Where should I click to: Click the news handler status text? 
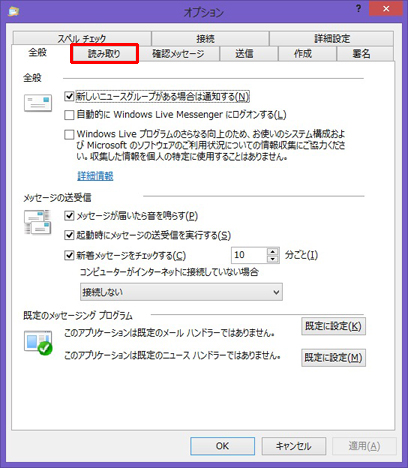tap(172, 356)
